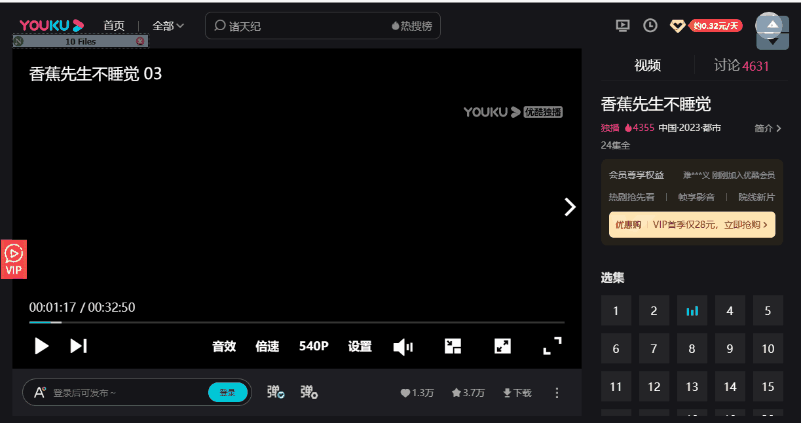Select episode 11
This screenshot has height=423, width=801.
(x=616, y=387)
